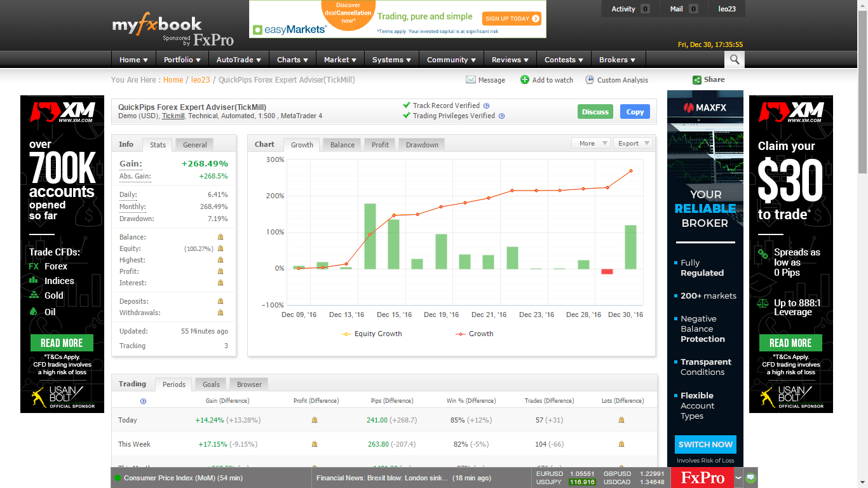The image size is (868, 488).
Task: Click the Profit lock icon in Info
Action: point(220,271)
